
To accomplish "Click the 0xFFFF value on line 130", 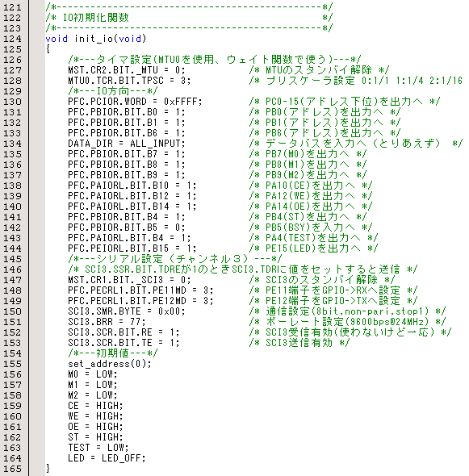I will click(183, 102).
